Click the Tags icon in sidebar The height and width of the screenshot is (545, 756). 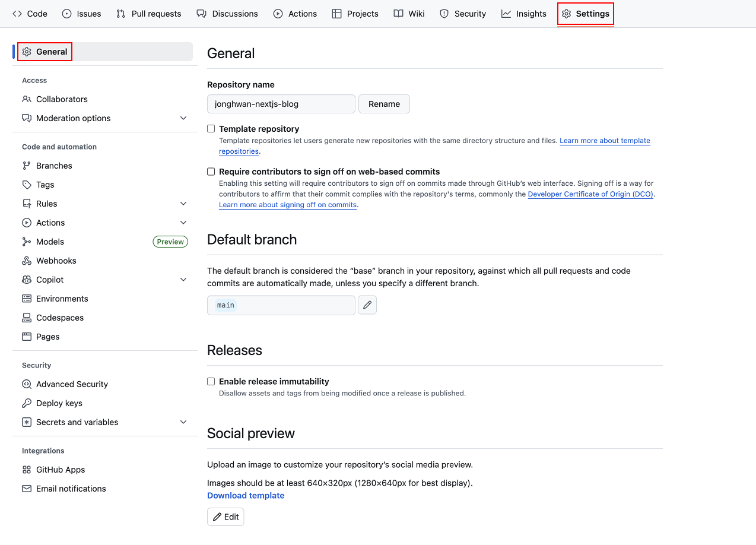tap(27, 185)
